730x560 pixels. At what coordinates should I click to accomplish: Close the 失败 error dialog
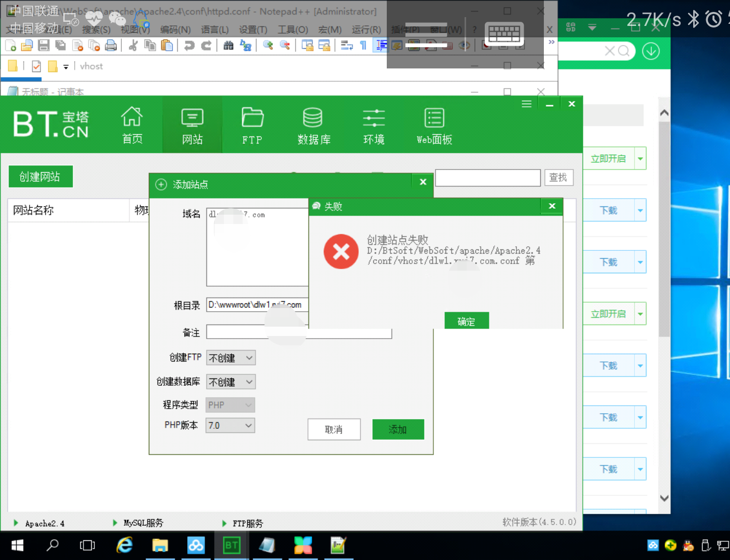coord(552,206)
